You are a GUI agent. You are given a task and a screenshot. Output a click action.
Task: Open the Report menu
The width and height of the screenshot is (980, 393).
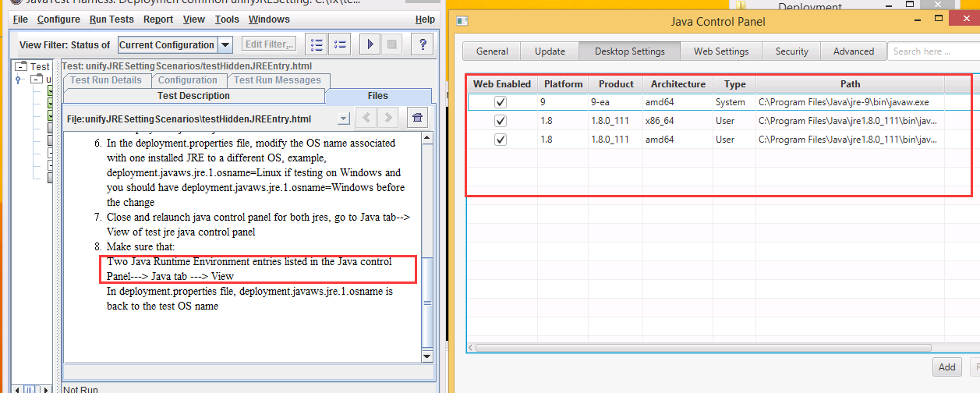[159, 19]
